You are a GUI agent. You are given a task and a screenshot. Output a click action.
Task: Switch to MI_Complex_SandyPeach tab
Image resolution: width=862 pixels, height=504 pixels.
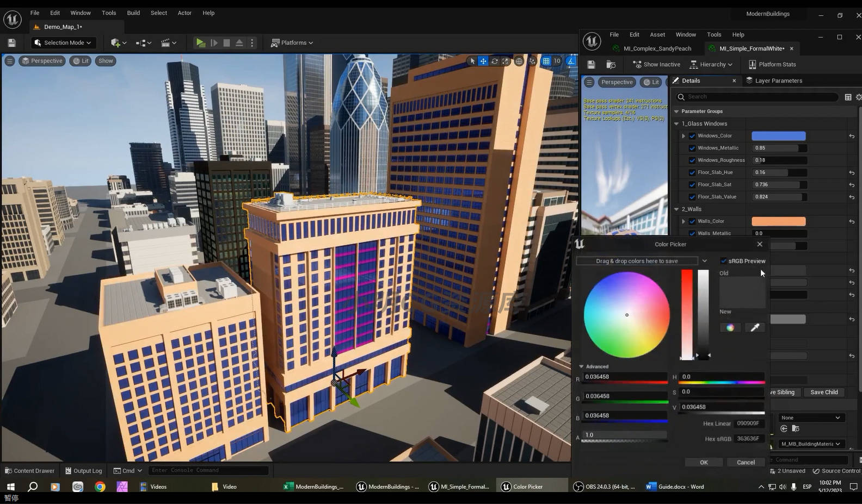[657, 48]
